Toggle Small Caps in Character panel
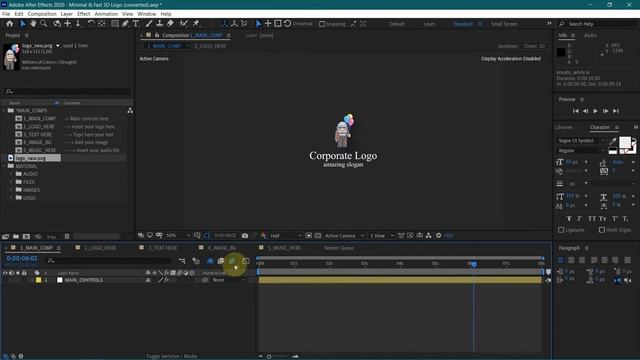Screen dimensions: 640x360 tap(603, 219)
